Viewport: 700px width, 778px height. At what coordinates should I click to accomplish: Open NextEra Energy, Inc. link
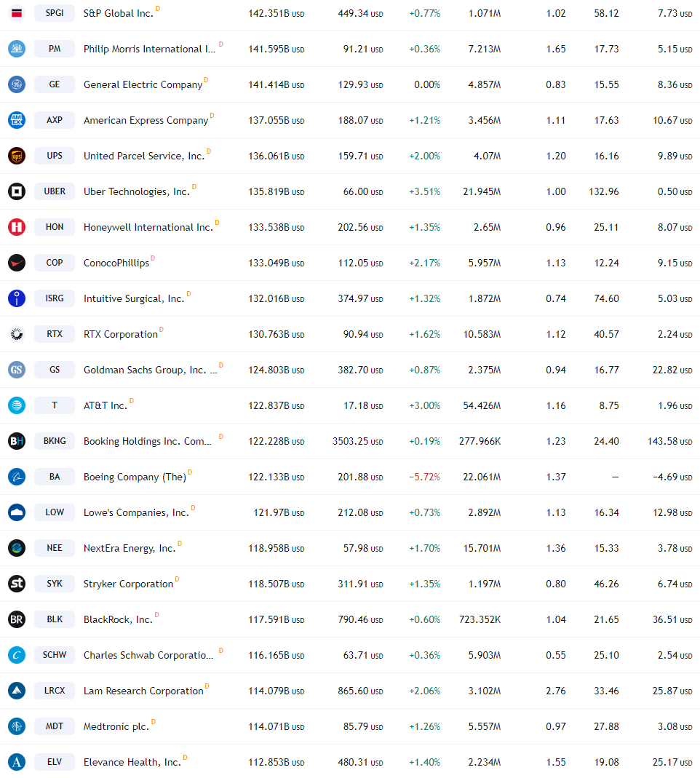coord(130,548)
